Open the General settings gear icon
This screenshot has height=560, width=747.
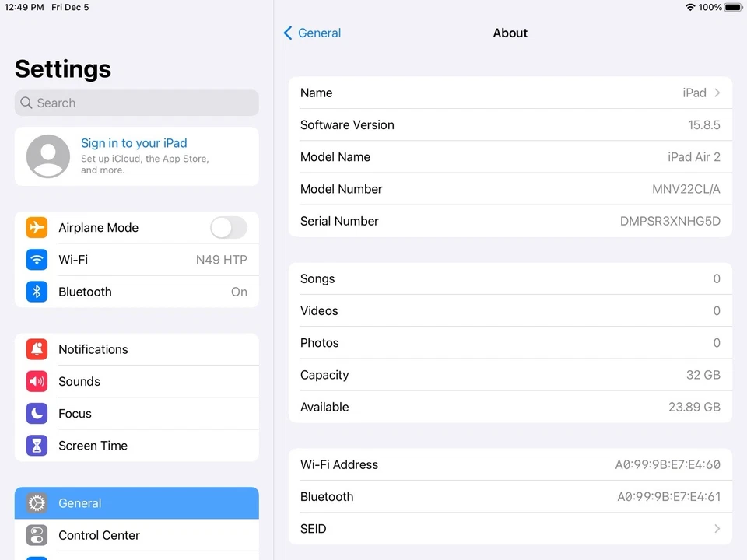[37, 503]
